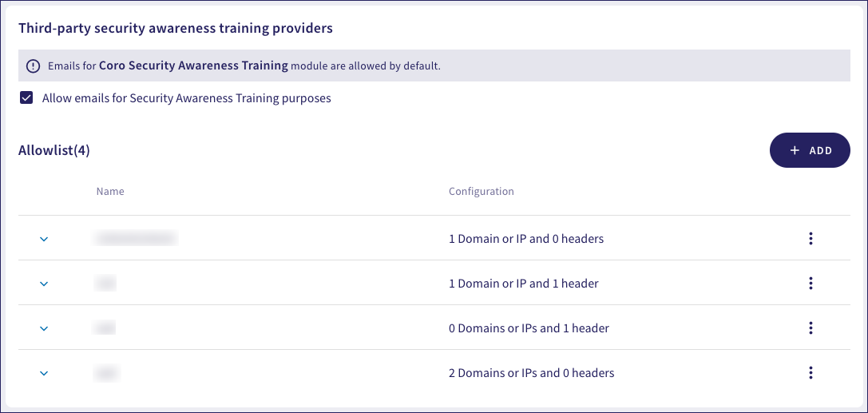Expand the row with 0 Domains or IPs and 1 header
Image resolution: width=868 pixels, height=413 pixels.
coord(44,328)
